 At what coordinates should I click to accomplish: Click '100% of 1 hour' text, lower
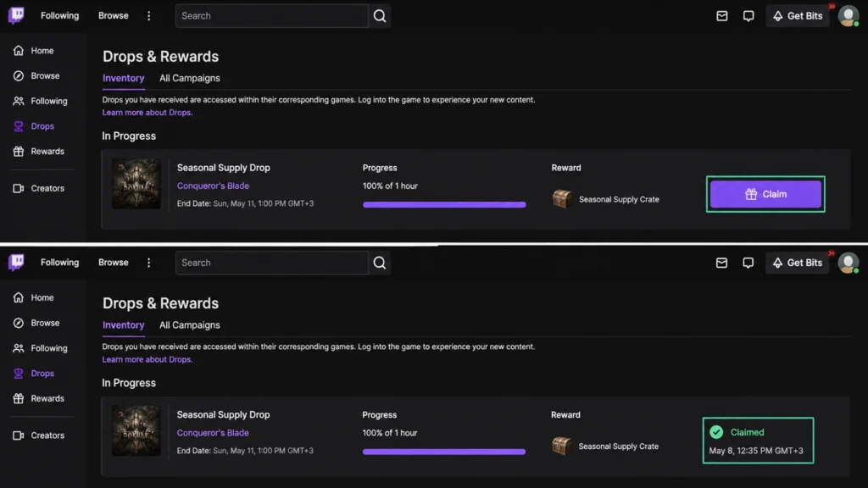click(390, 433)
